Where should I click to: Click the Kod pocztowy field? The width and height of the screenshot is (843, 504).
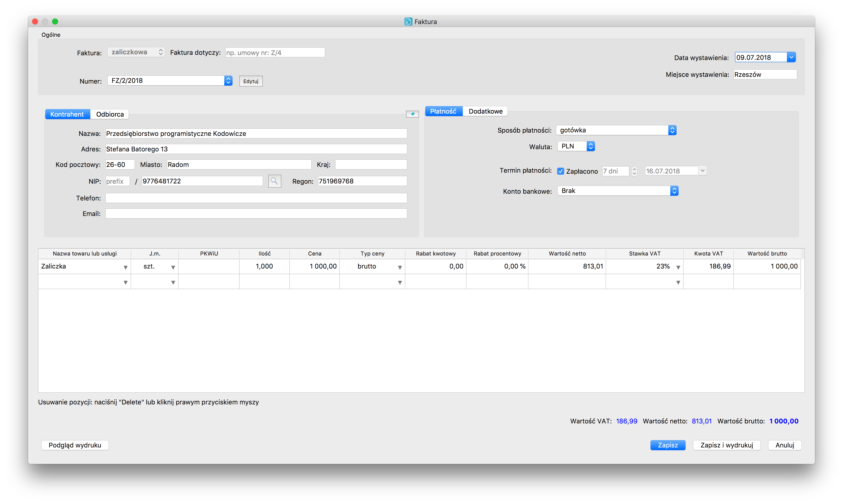[x=120, y=165]
